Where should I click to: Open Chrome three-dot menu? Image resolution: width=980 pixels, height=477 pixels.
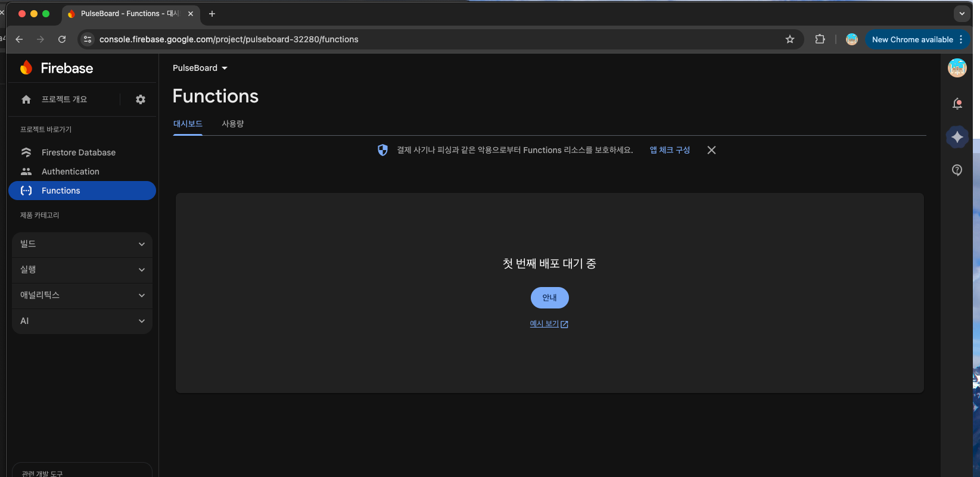[x=961, y=39]
